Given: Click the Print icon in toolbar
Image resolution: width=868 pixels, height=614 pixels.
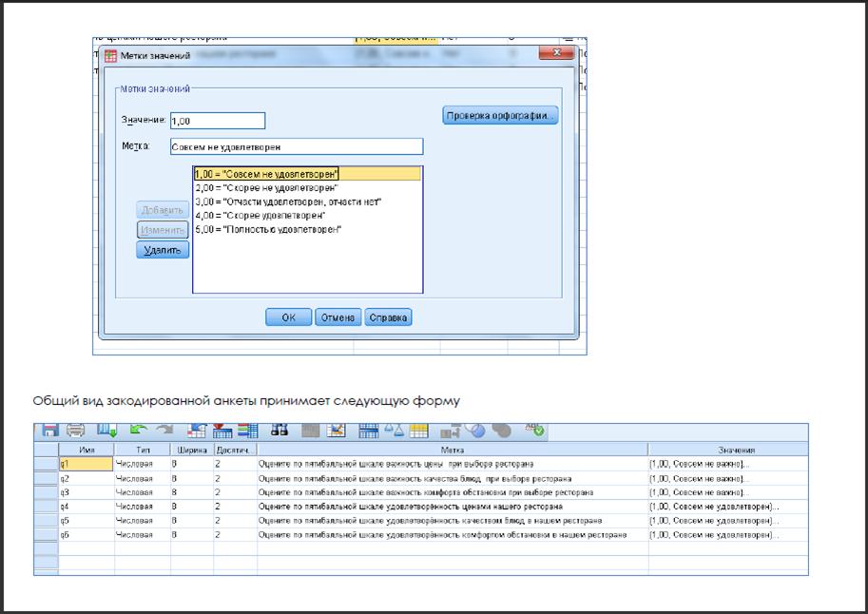Looking at the screenshot, I should (76, 431).
